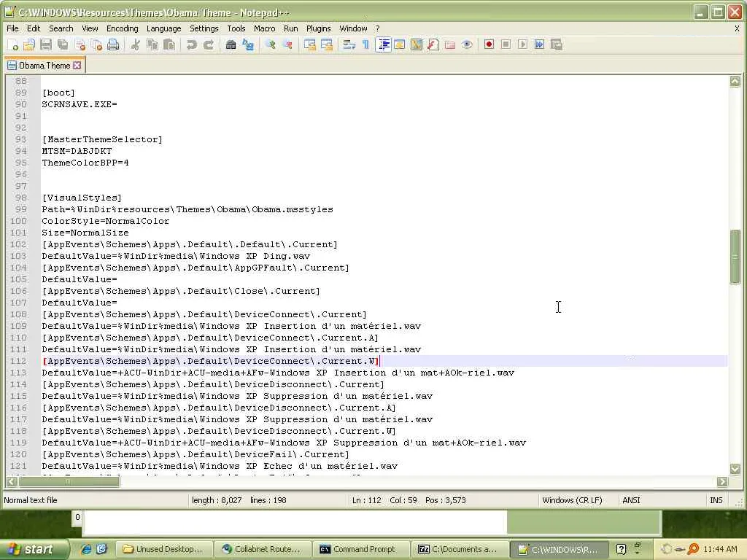The image size is (747, 560).
Task: Click the Copy toolbar icon
Action: [152, 44]
